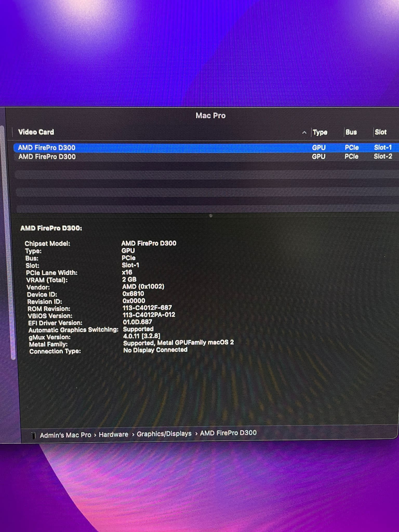Click the PCIe cell in Slot-1 row
The width and height of the screenshot is (399, 532).
coord(352,148)
